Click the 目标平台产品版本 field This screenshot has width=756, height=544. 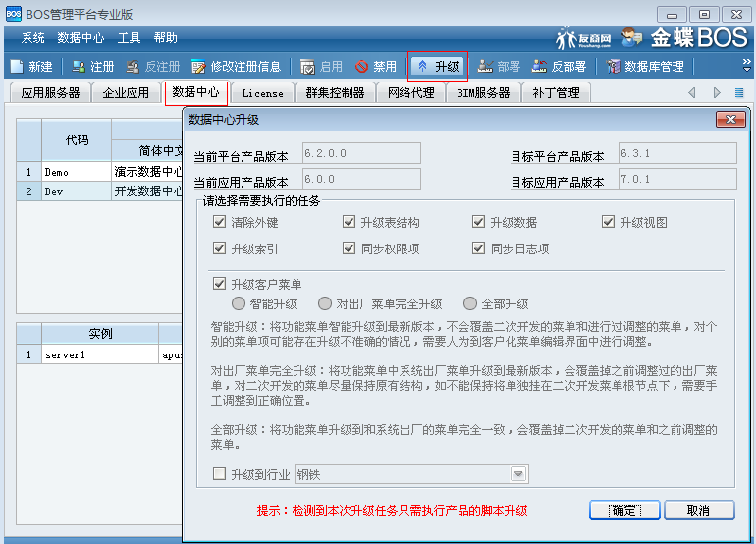(677, 153)
